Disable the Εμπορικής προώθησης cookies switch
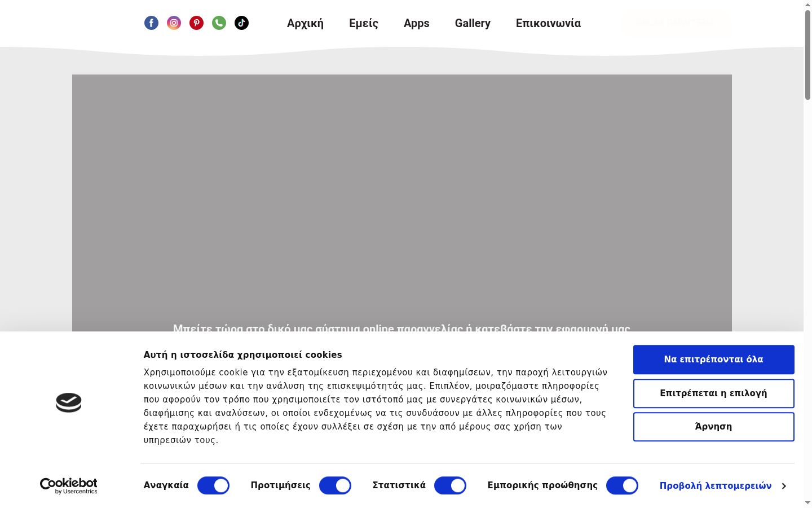This screenshot has height=508, width=812. [x=622, y=485]
